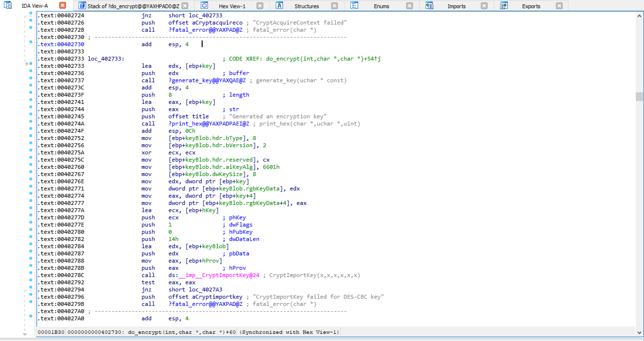This screenshot has height=341, width=644.
Task: Close the Structures panel tab
Action: click(334, 6)
